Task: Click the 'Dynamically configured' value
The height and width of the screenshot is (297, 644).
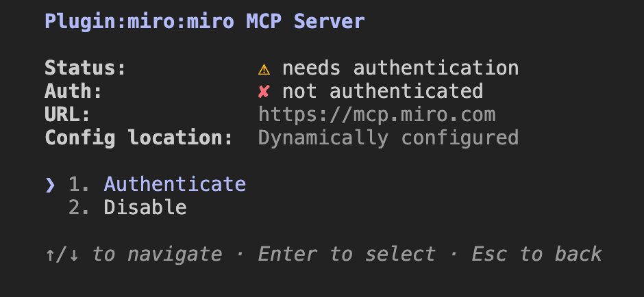Action: [388, 138]
